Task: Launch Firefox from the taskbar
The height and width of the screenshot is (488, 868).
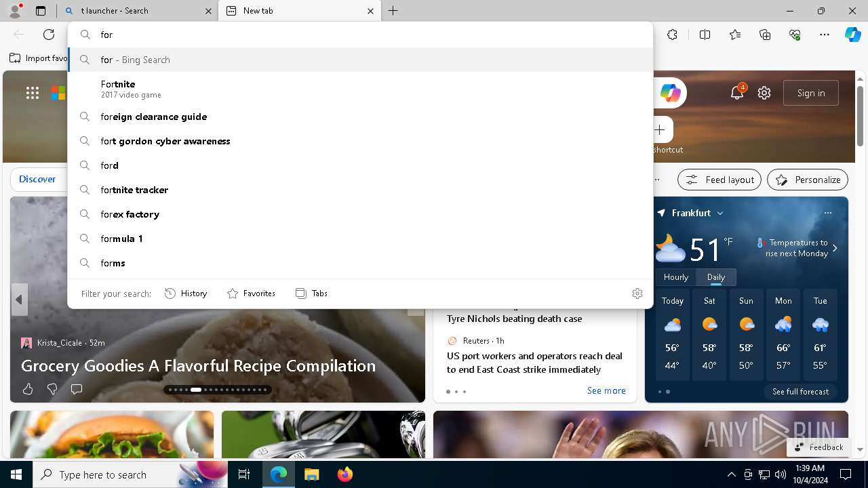Action: (344, 474)
